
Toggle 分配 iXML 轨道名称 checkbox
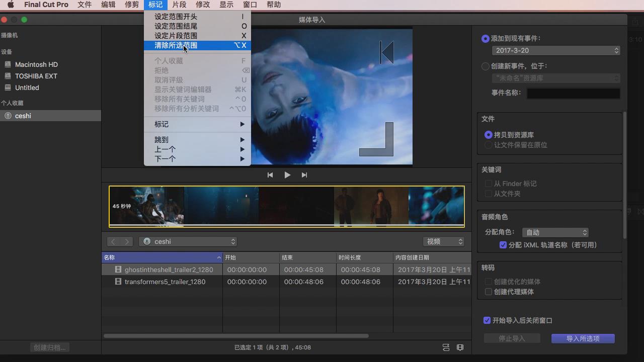click(503, 245)
